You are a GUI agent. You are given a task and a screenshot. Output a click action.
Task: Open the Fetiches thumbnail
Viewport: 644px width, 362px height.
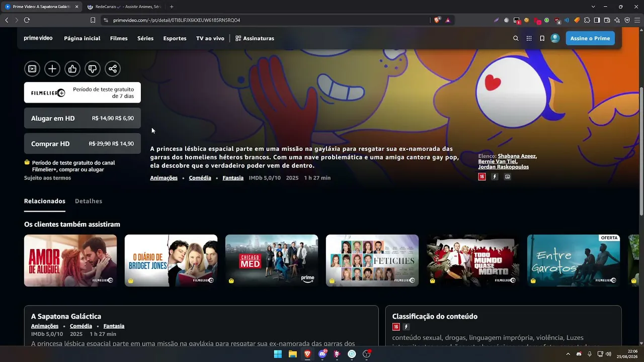tap(372, 260)
